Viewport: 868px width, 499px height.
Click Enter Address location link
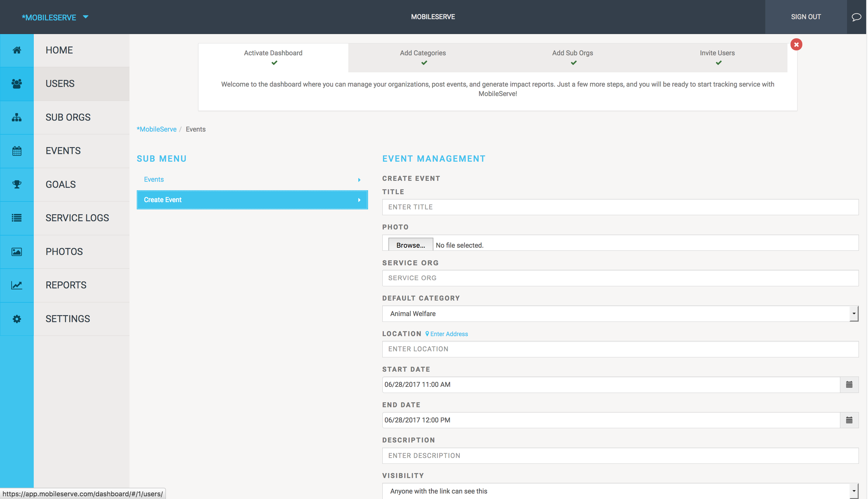click(x=446, y=333)
